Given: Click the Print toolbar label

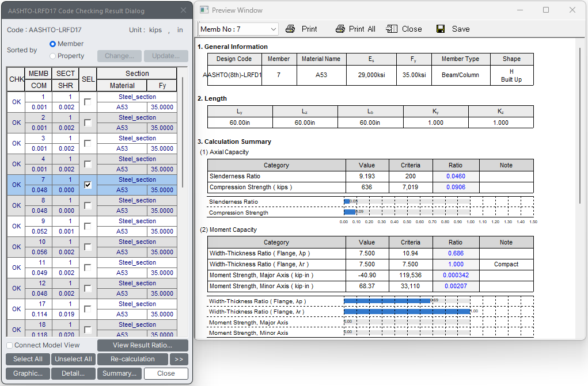Looking at the screenshot, I should coord(309,29).
